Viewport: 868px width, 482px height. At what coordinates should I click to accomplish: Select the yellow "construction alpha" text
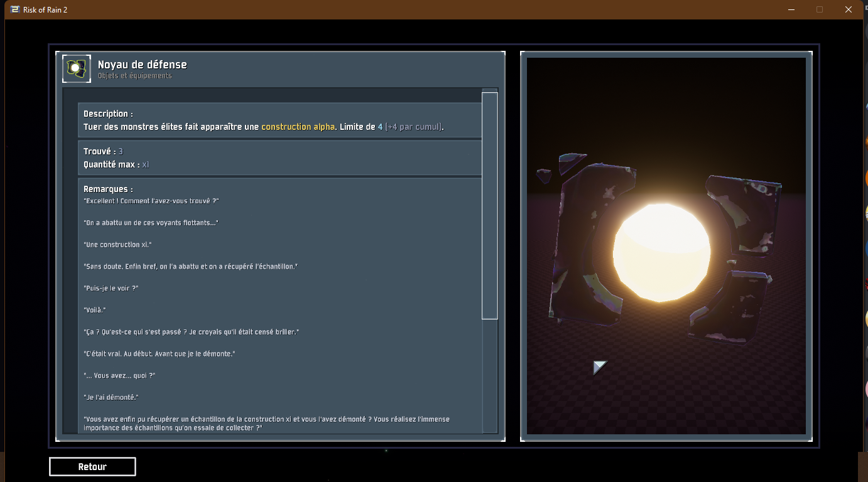point(298,127)
